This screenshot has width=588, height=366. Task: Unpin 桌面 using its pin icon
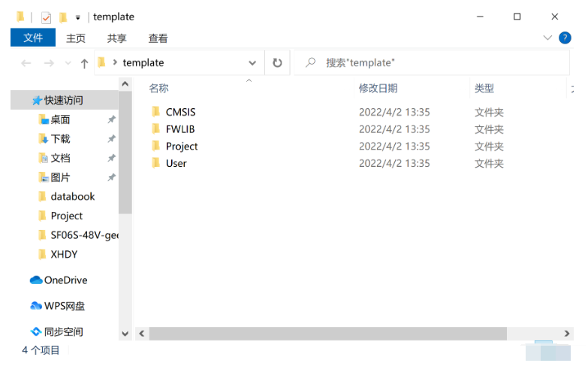pos(111,119)
